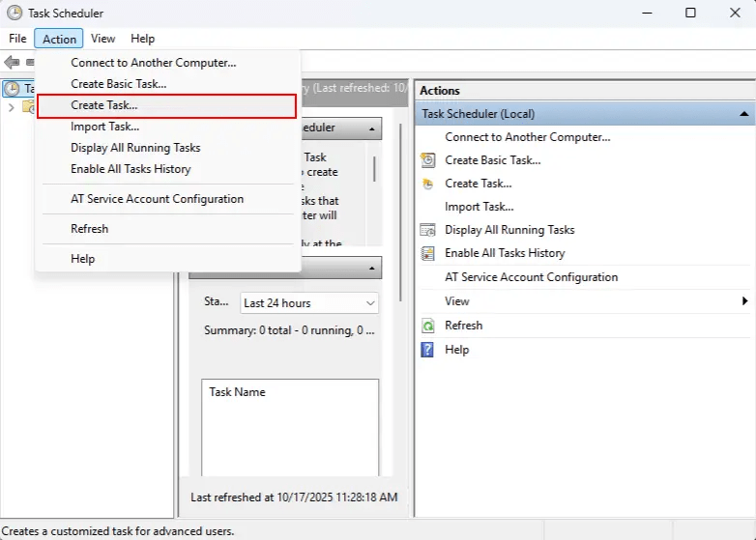Click the Task Scheduler clock icon in tree
The height and width of the screenshot is (540, 756).
12,89
